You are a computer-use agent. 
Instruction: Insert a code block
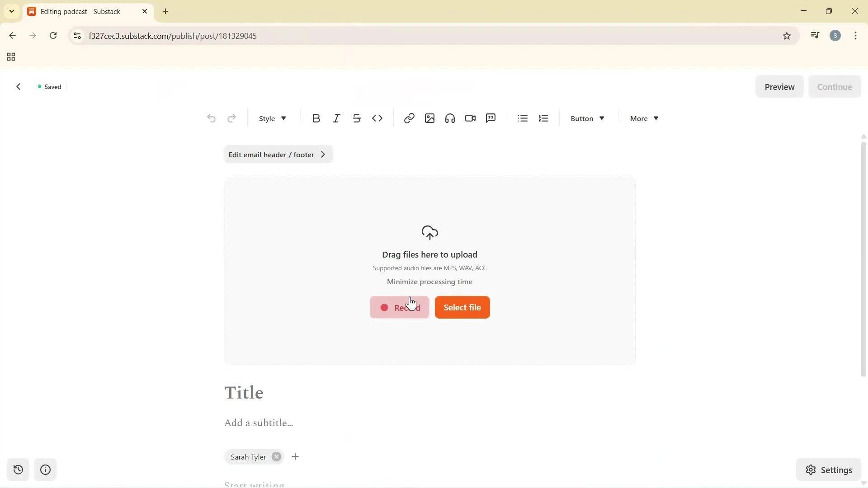377,118
